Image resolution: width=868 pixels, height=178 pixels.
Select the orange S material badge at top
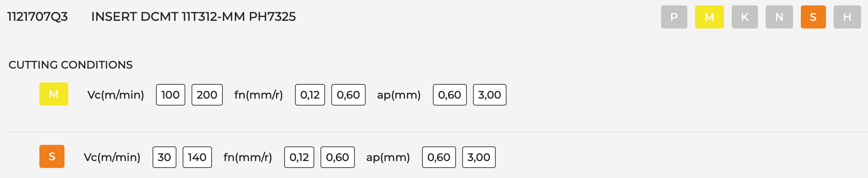pos(813,17)
